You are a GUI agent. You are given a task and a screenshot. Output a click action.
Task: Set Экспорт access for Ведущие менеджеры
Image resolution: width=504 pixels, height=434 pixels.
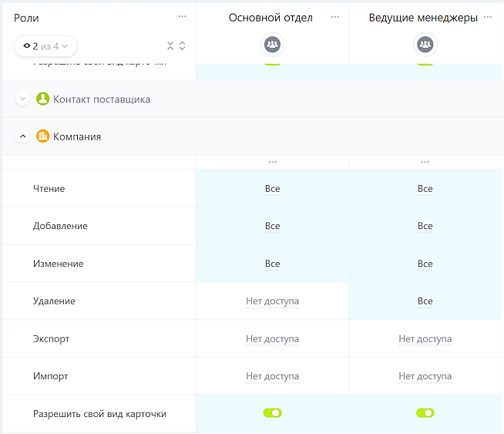(425, 339)
